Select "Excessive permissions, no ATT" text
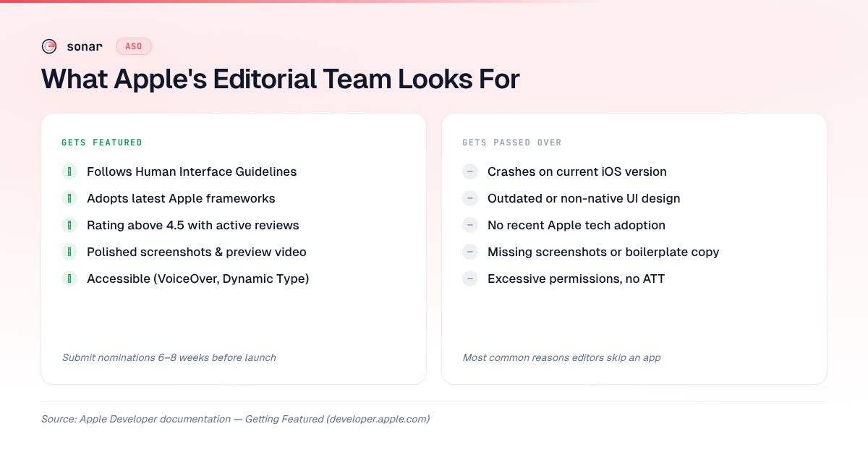The width and height of the screenshot is (868, 463). (576, 279)
